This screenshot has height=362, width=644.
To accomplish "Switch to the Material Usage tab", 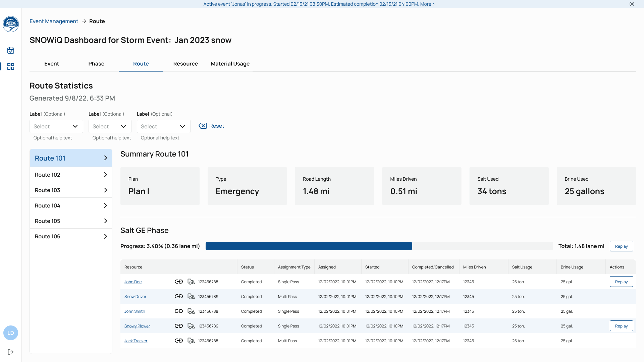I will [x=230, y=64].
